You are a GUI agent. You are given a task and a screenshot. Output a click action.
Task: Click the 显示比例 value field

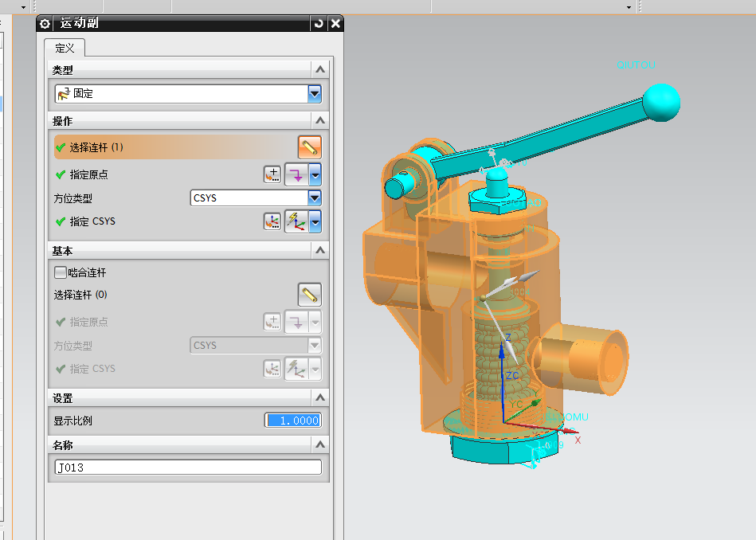(293, 421)
